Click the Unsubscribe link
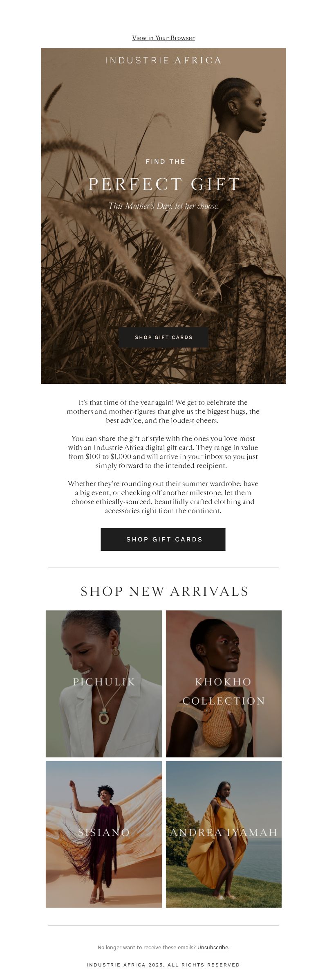327x980 pixels. 213,947
